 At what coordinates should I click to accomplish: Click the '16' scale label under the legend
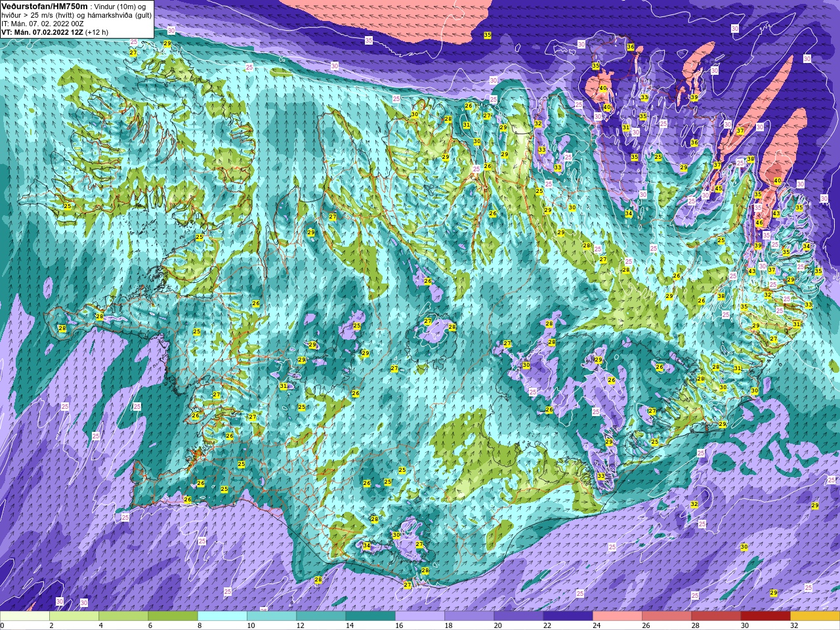click(400, 625)
